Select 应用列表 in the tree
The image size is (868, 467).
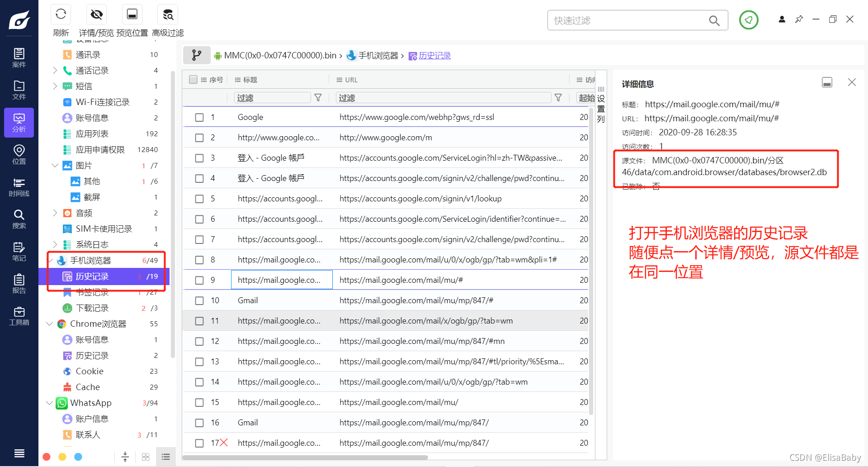(92, 133)
